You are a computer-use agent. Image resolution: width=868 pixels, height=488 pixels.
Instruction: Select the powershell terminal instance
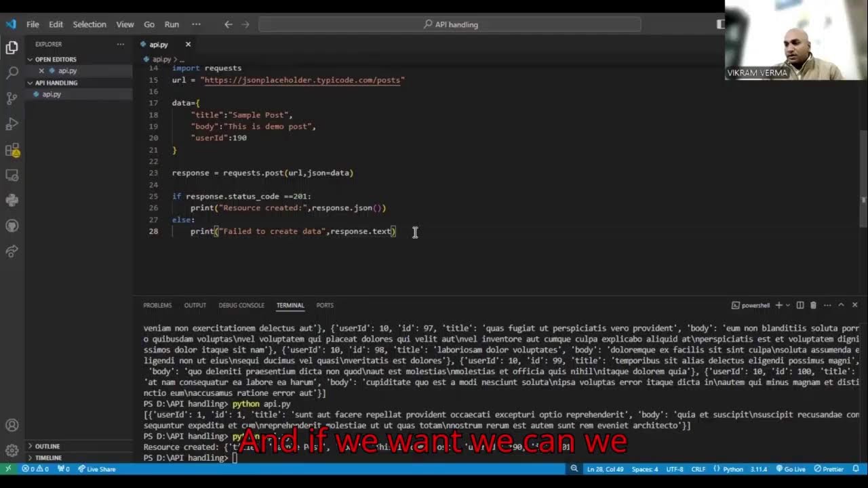[x=751, y=305]
